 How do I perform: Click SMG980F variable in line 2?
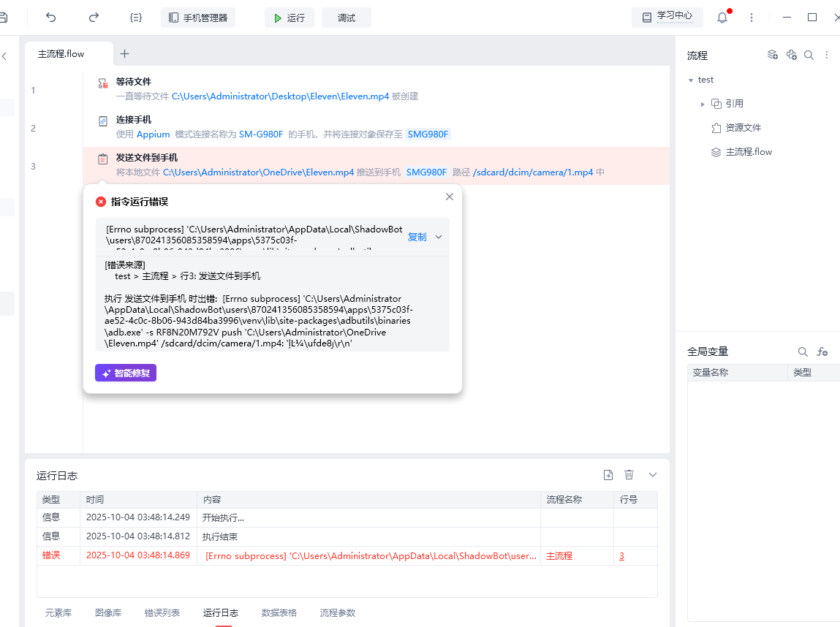428,134
